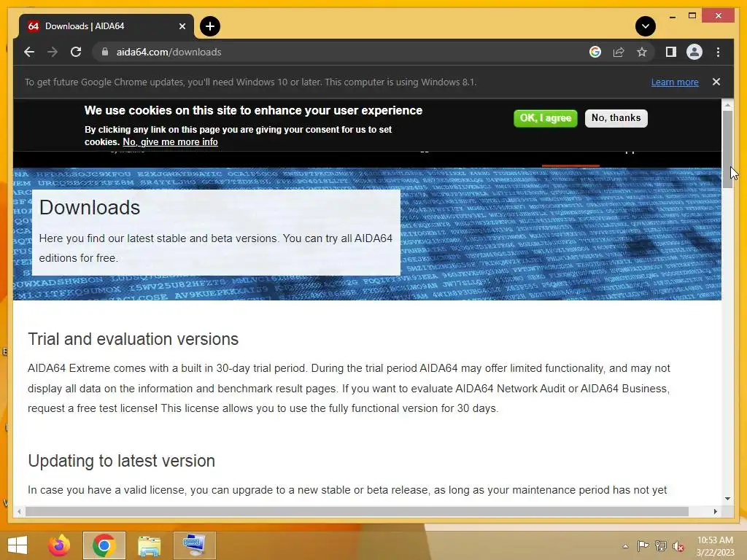747x560 pixels.
Task: Open the Chrome three-dot menu
Action: (x=718, y=52)
